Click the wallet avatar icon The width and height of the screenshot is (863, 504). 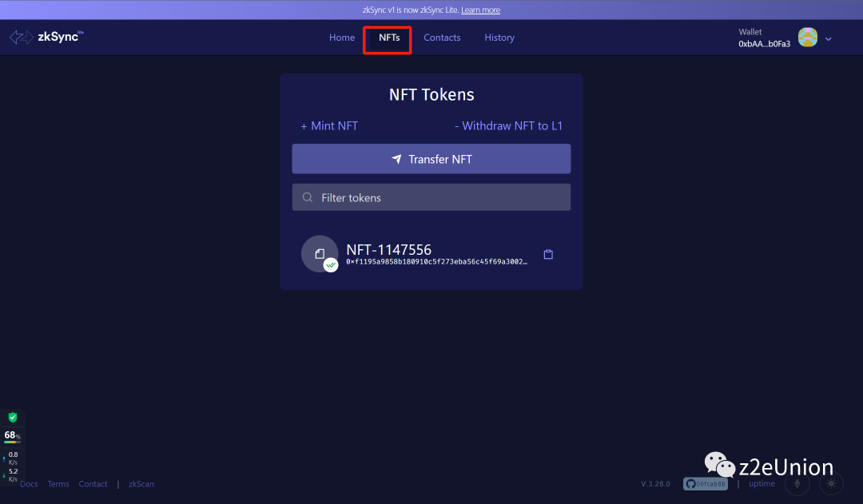[807, 38]
